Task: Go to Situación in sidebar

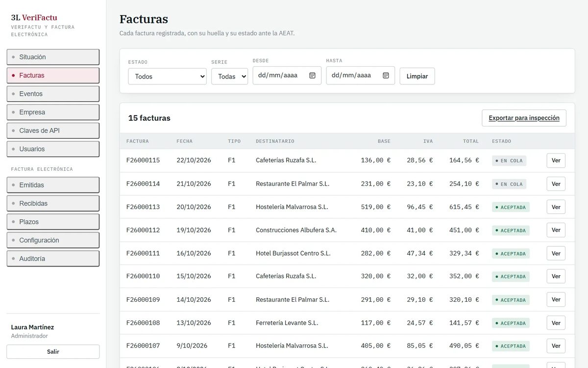Action: point(53,57)
